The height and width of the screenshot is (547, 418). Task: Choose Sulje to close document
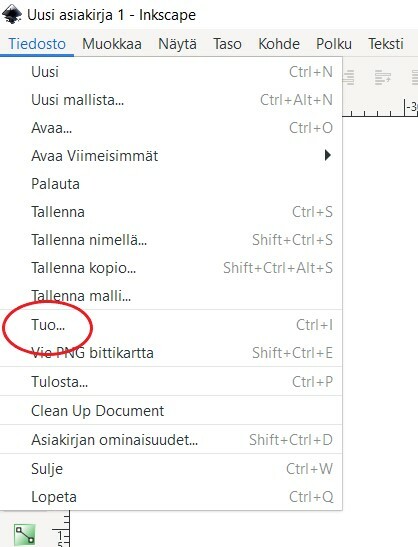pos(171,469)
